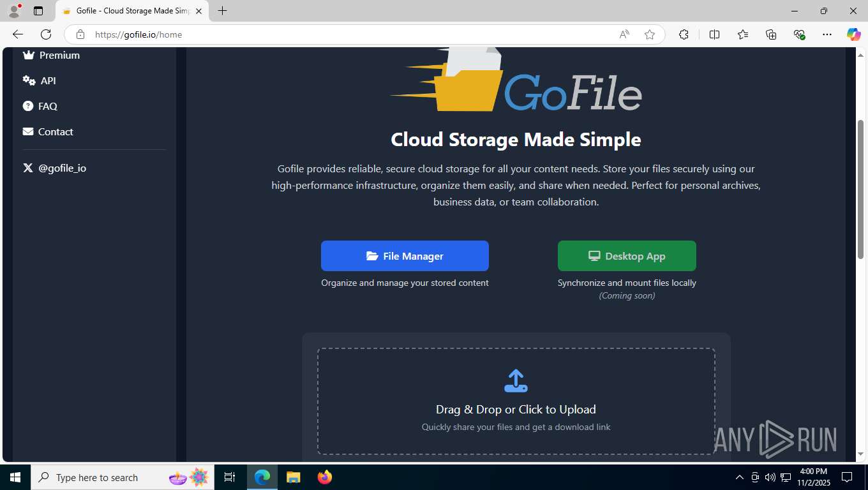Click the scrollbar down arrow
Viewport: 868px width, 490px height.
860,454
